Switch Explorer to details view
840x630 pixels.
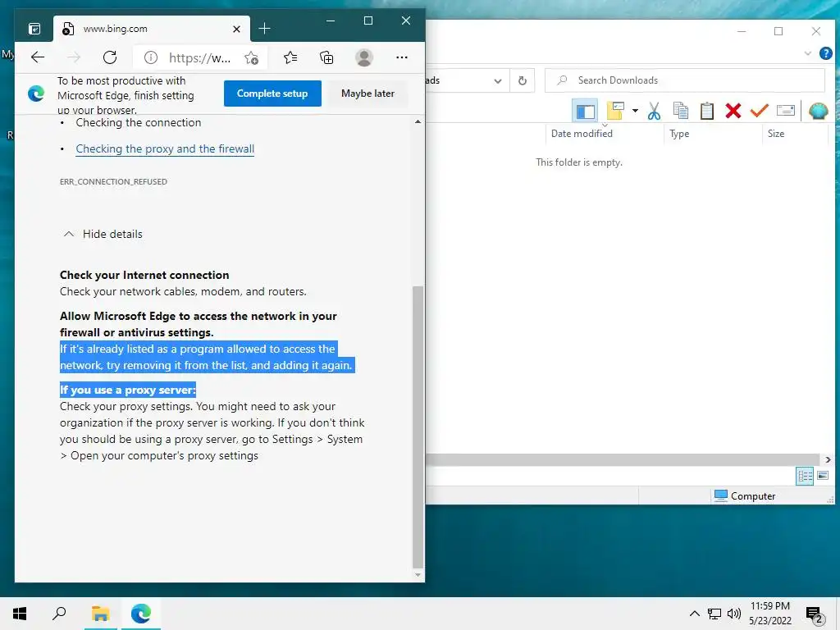[805, 476]
